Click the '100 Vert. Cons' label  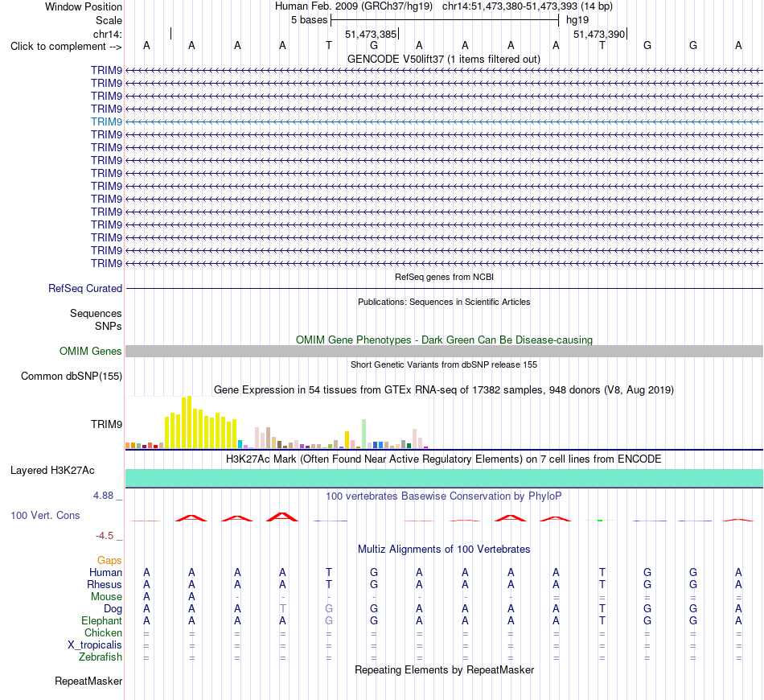tap(45, 515)
